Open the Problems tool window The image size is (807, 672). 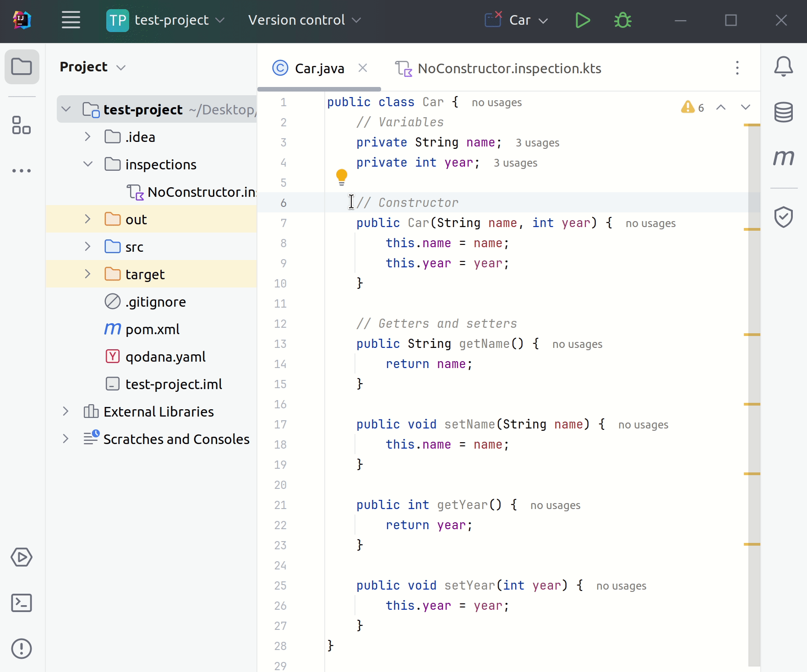tap(21, 649)
